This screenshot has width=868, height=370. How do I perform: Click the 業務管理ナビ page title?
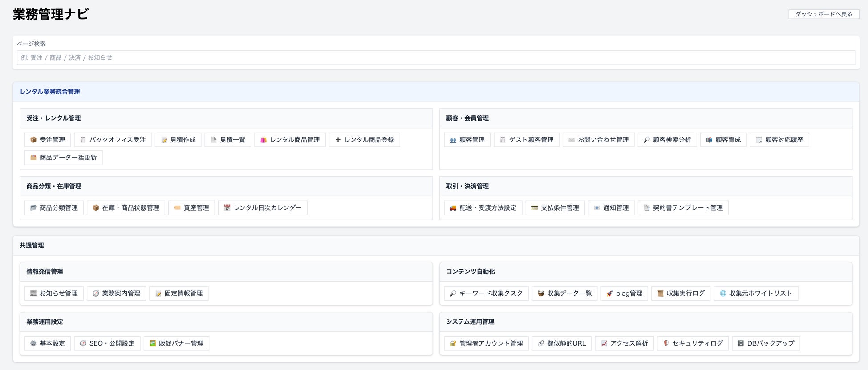tap(51, 14)
